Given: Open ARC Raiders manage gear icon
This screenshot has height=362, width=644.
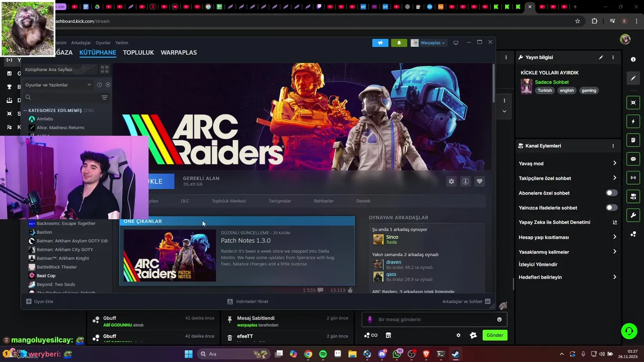Looking at the screenshot, I should 451,182.
